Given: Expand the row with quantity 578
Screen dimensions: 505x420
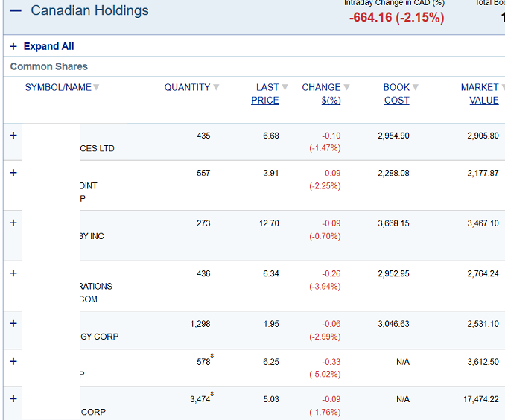Looking at the screenshot, I should click(x=13, y=361).
